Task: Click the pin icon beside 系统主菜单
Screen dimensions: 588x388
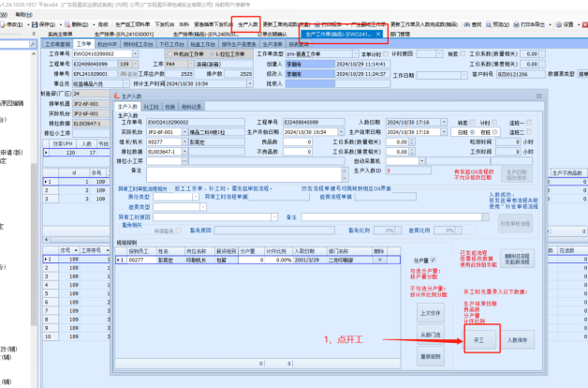Action: click(34, 34)
